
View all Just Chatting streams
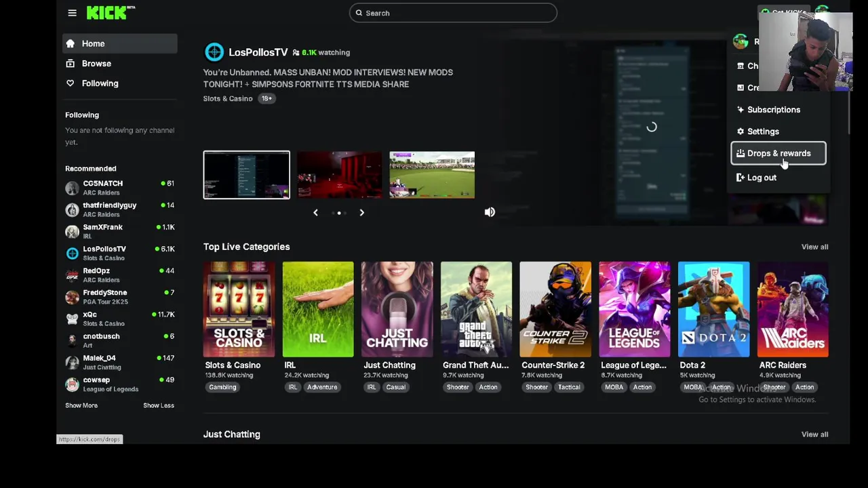click(814, 434)
